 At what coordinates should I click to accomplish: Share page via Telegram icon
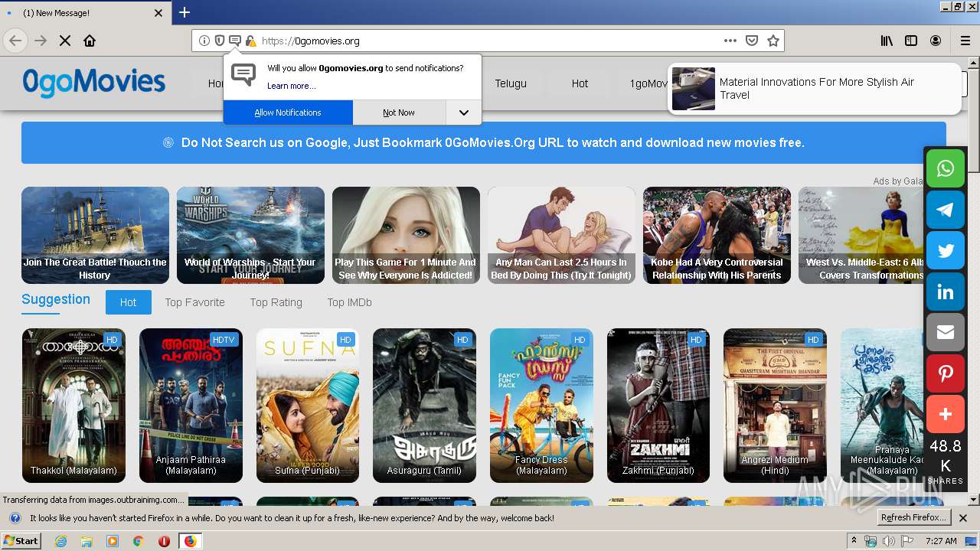click(946, 210)
